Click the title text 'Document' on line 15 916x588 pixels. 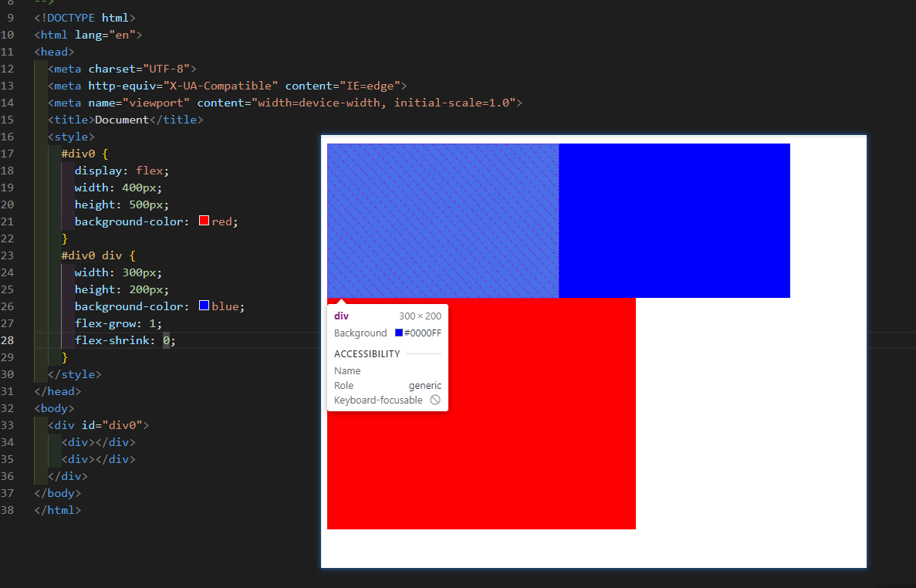(122, 120)
